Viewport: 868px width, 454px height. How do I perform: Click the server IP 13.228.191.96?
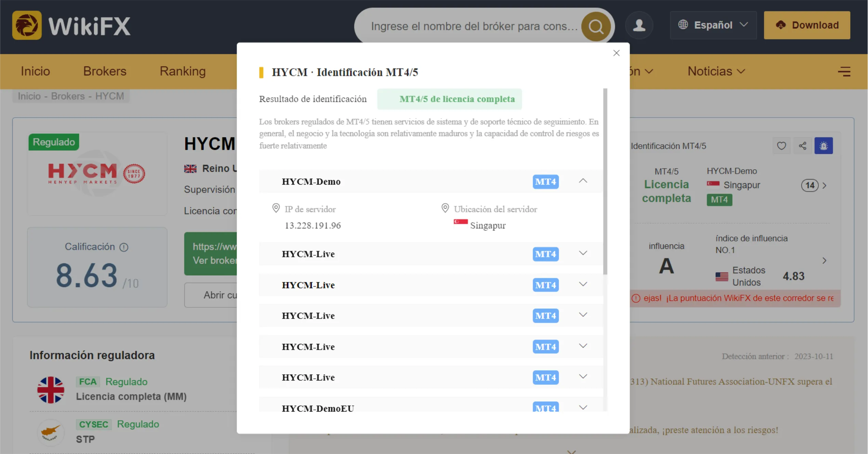tap(313, 226)
